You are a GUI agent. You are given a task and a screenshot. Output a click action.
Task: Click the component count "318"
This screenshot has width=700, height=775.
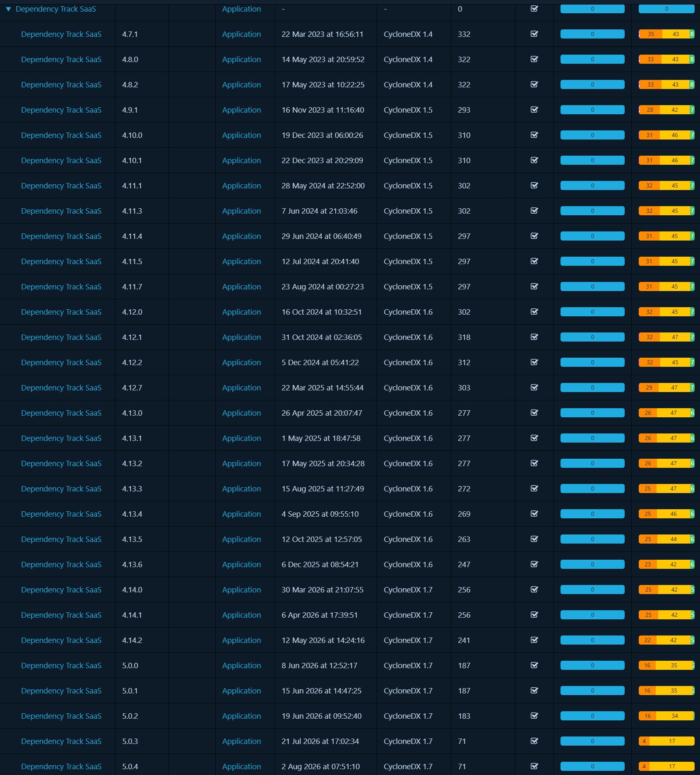click(x=464, y=337)
